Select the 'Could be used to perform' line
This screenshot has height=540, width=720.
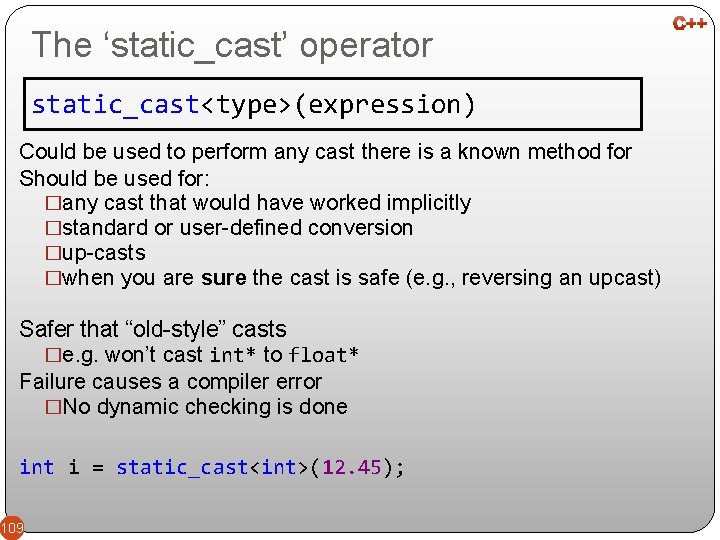point(325,152)
